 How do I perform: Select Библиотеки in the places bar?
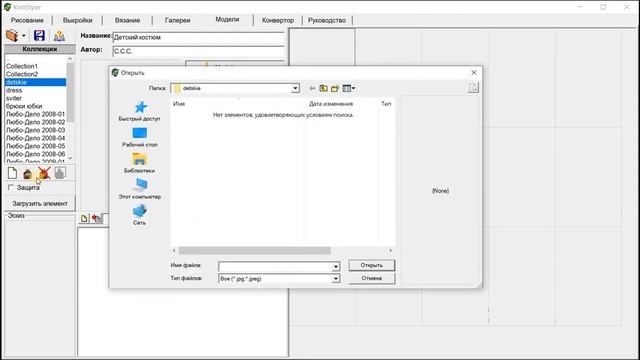pyautogui.click(x=140, y=163)
